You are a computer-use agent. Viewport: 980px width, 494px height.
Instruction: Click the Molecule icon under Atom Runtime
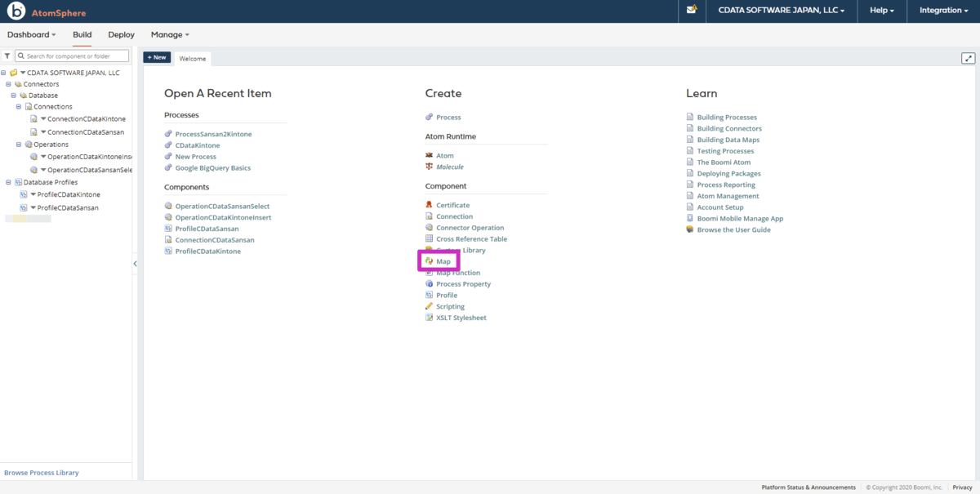429,167
